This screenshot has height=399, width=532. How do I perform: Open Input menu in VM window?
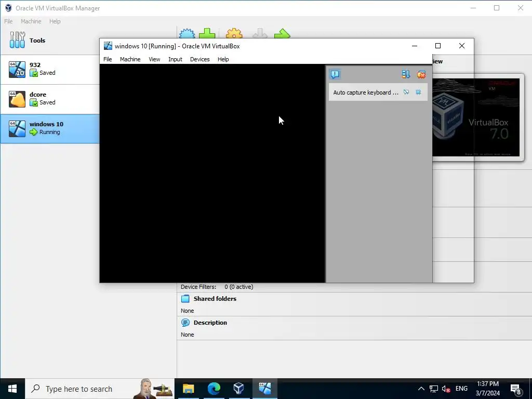coord(176,59)
